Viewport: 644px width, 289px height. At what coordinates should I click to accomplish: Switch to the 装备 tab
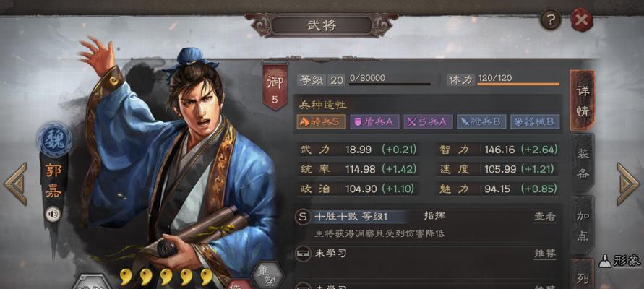click(583, 163)
